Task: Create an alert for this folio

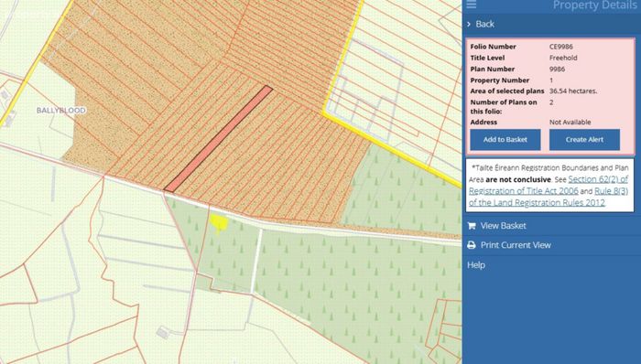Action: (x=584, y=140)
